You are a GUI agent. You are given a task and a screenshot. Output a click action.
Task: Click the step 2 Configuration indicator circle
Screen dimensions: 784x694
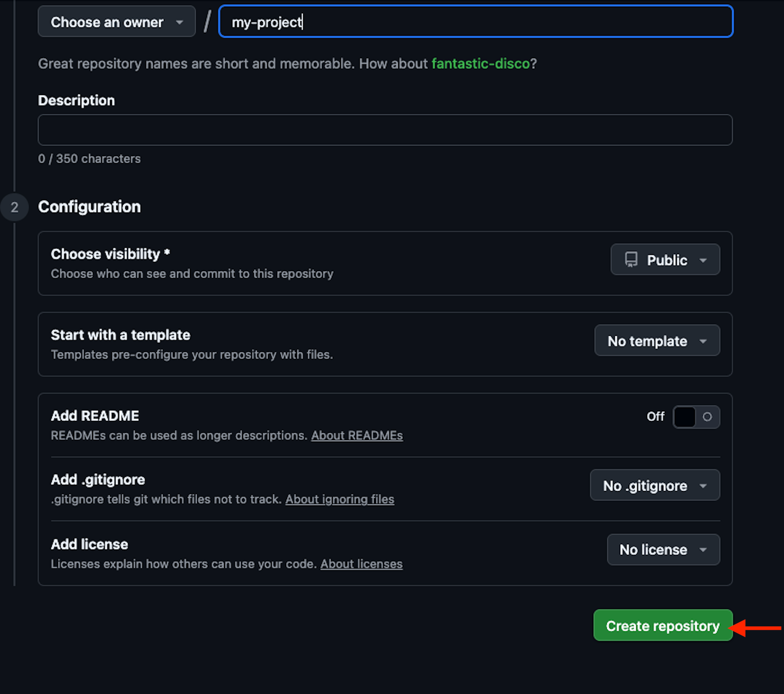pyautogui.click(x=15, y=207)
